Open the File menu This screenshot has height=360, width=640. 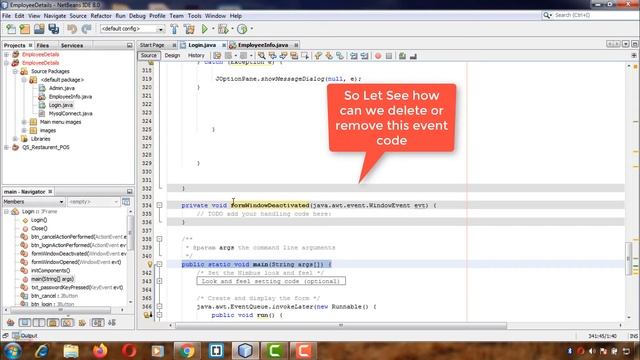point(7,16)
